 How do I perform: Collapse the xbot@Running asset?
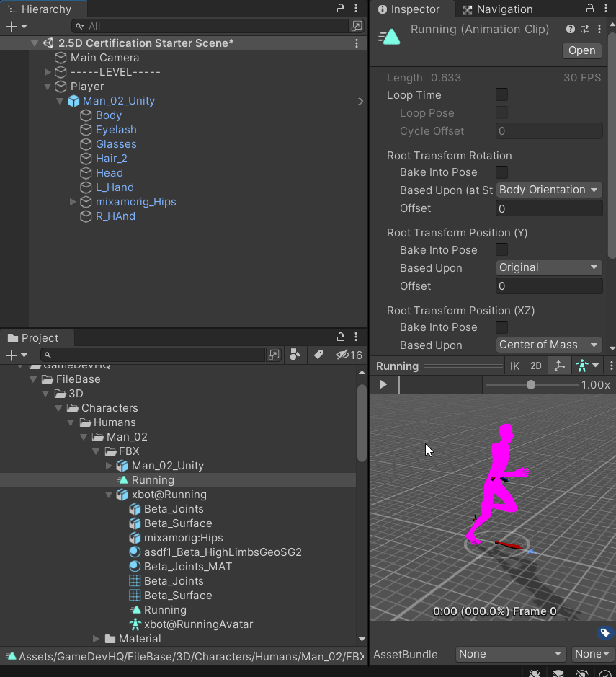[109, 495]
